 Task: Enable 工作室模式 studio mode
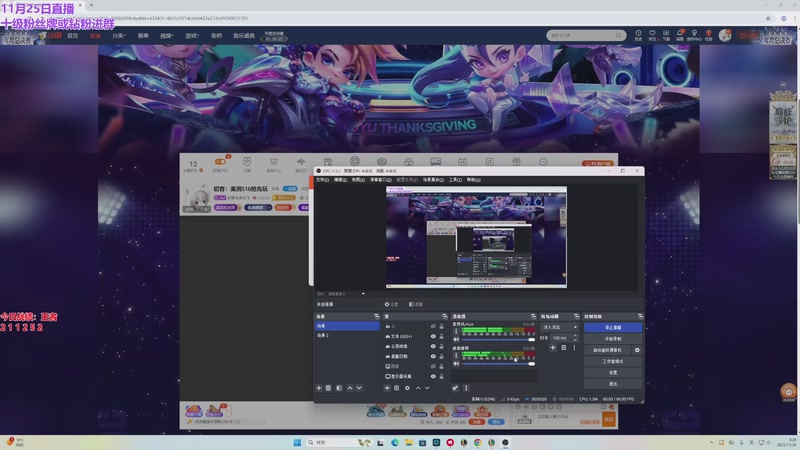[x=613, y=361]
